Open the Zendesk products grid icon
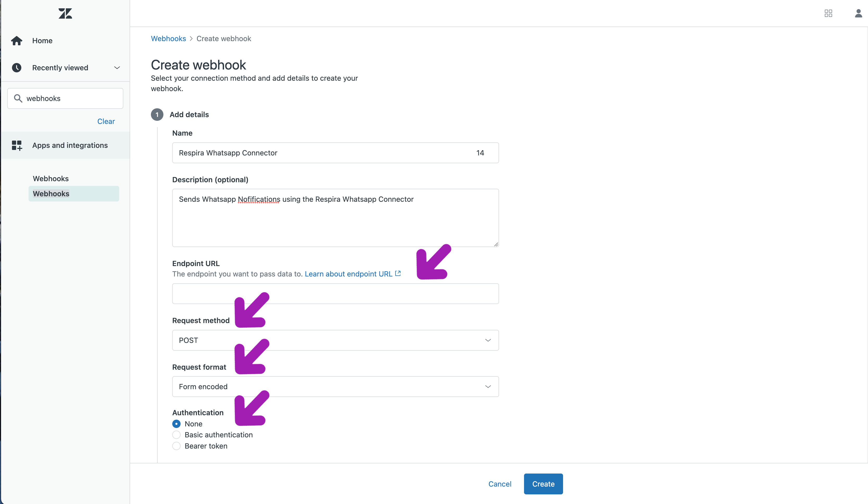 [x=828, y=14]
